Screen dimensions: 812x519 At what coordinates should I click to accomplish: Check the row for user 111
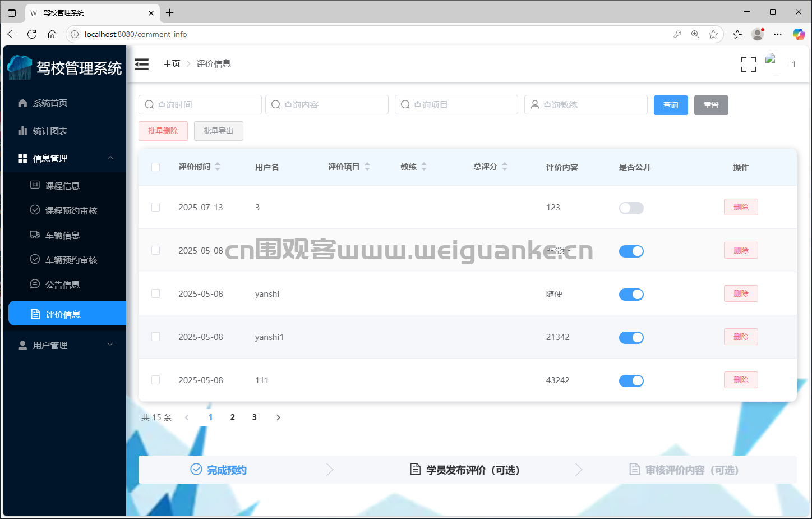[x=156, y=380]
